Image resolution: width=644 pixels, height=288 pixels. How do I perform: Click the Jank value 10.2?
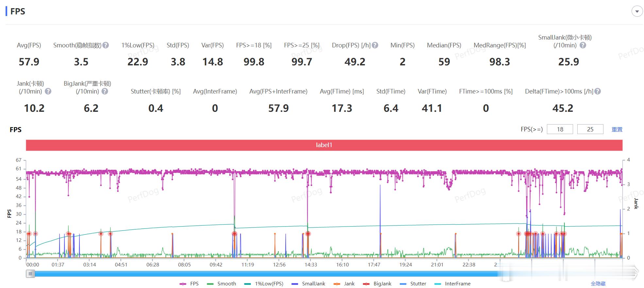(x=34, y=108)
